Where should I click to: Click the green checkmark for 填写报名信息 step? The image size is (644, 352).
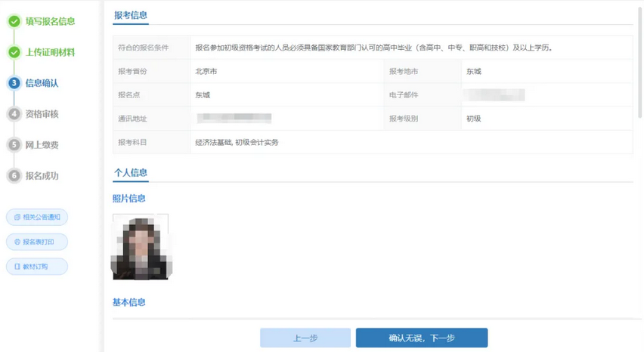(14, 21)
